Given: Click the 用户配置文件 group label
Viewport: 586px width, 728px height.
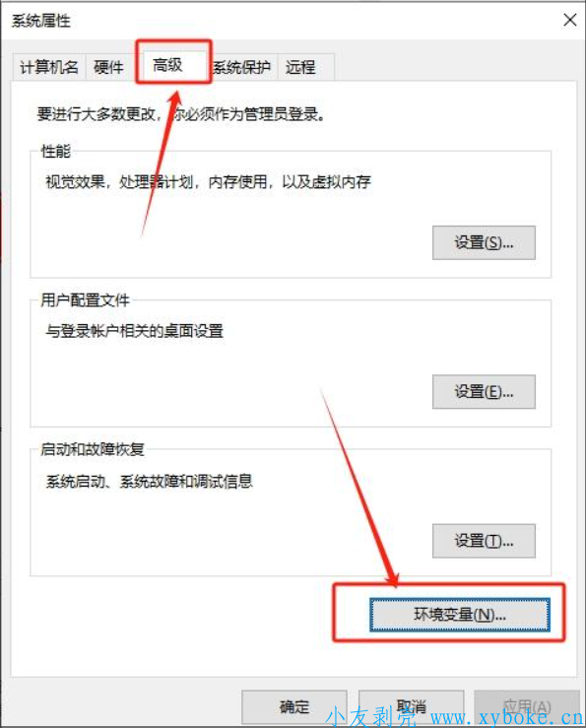Looking at the screenshot, I should [85, 299].
